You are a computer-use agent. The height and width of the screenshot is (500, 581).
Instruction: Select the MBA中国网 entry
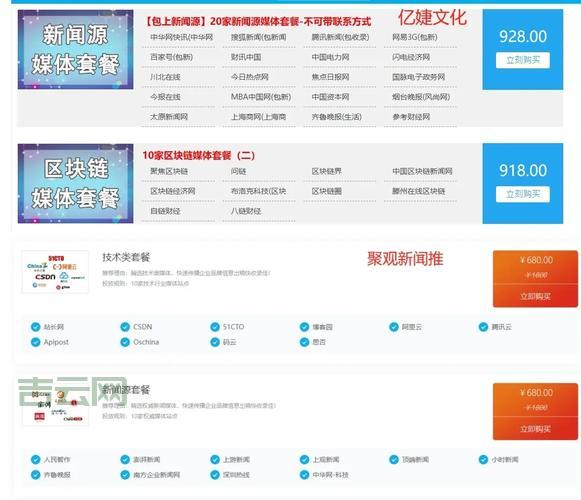pyautogui.click(x=261, y=97)
